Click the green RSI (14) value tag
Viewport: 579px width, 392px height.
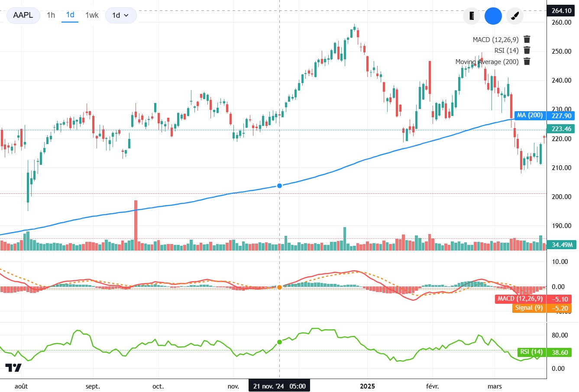tap(531, 352)
